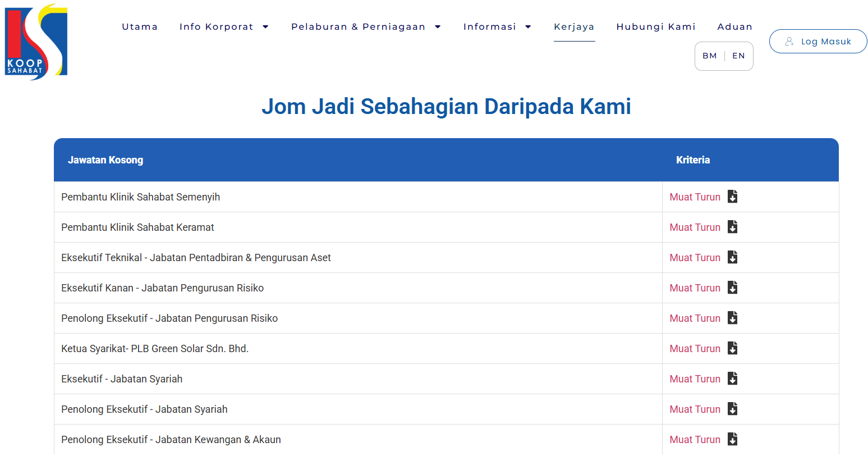Click download icon for Eksekutif Kanan Pengurusan Risiko
The width and height of the screenshot is (868, 456).
732,288
